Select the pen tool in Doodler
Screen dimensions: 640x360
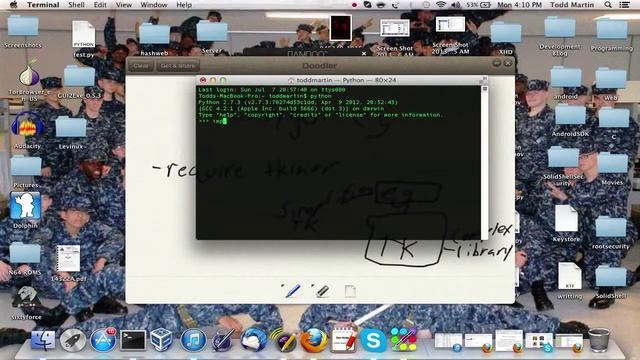[292, 291]
